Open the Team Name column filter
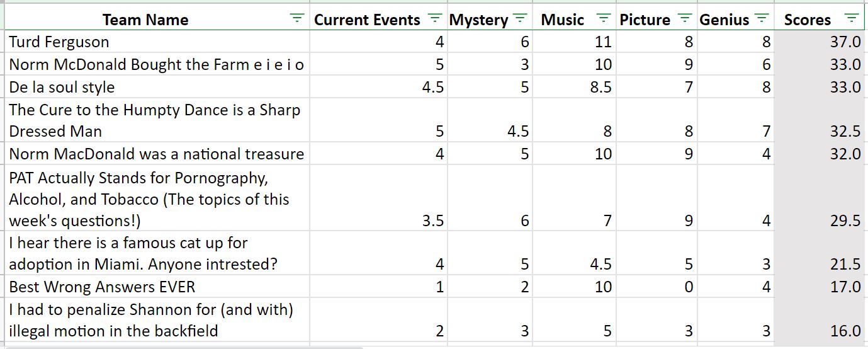 tap(298, 18)
